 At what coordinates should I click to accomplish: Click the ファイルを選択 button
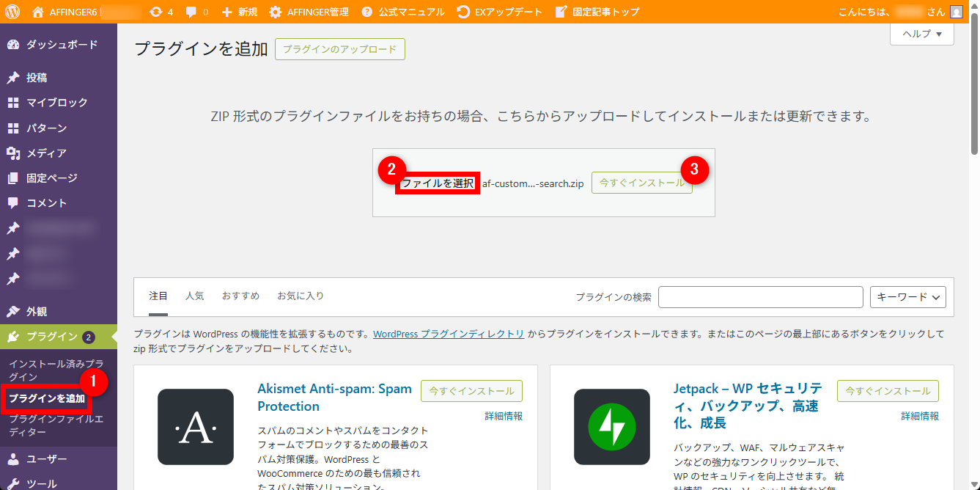click(438, 183)
